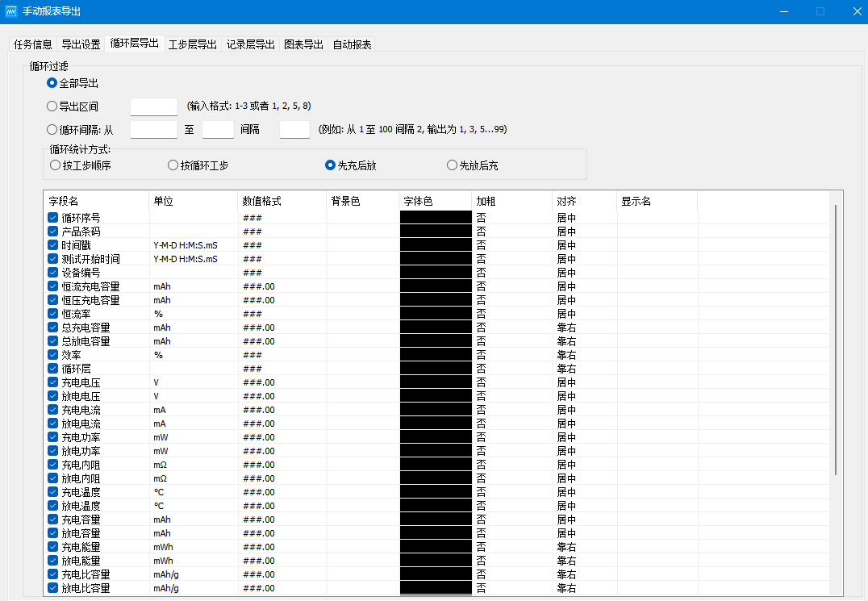Click number format ###.00 for 充电温度

(259, 492)
